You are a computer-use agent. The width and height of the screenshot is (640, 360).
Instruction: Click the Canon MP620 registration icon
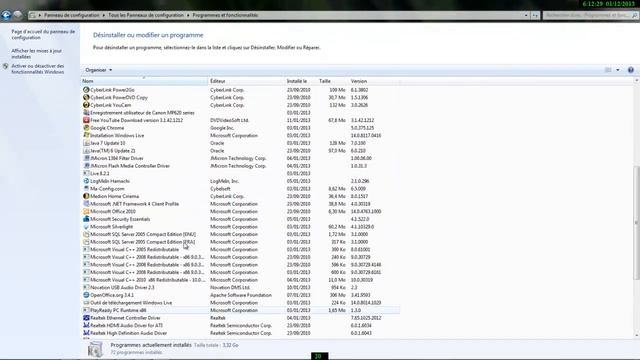point(86,113)
